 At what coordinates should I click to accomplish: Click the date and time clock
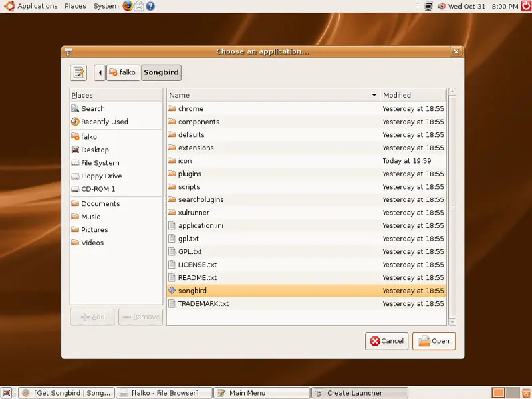pyautogui.click(x=483, y=6)
